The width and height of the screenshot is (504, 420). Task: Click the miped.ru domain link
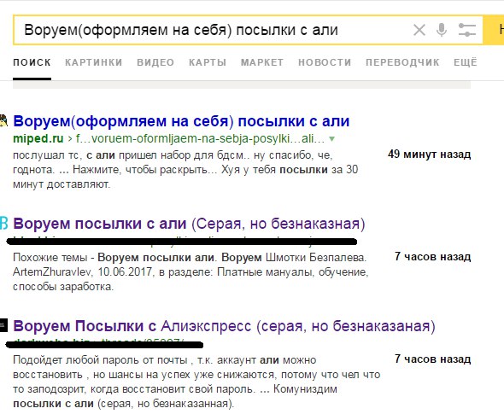click(x=38, y=138)
